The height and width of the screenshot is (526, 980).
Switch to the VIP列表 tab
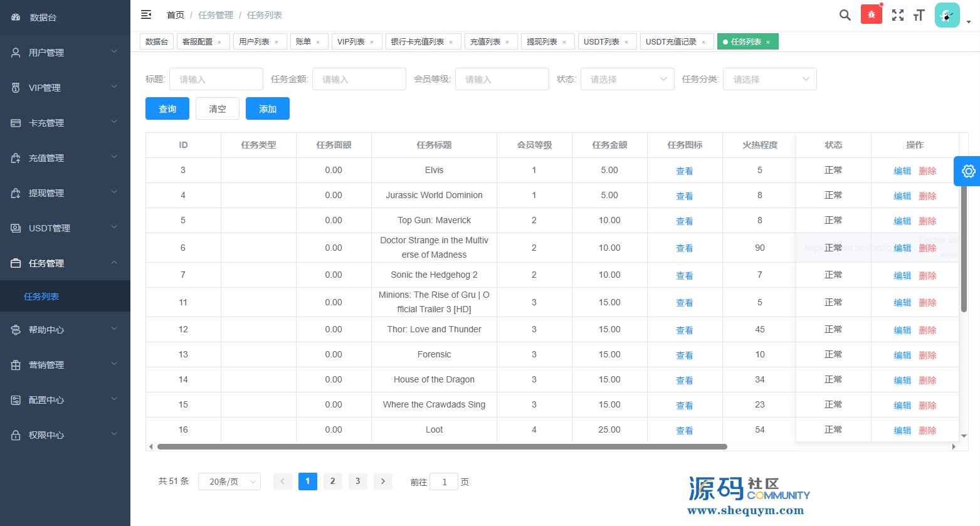(350, 42)
